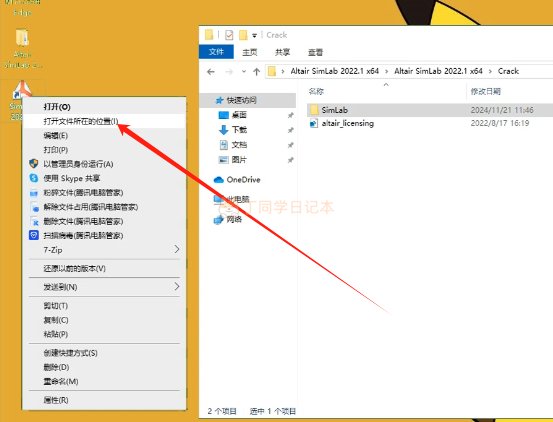Choose 创建快捷方式(S) entry
Viewport: 553px width, 422px height.
(104, 353)
